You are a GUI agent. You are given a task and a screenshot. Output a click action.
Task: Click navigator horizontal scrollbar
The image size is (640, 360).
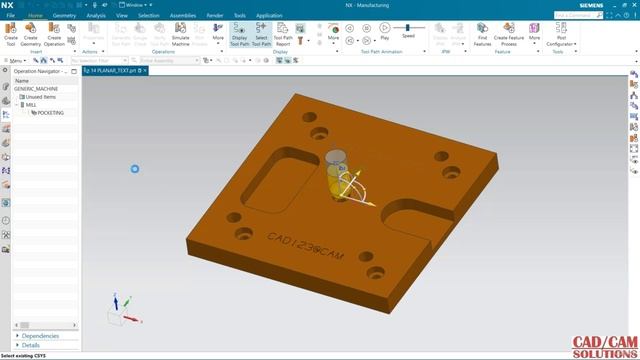pyautogui.click(x=45, y=325)
